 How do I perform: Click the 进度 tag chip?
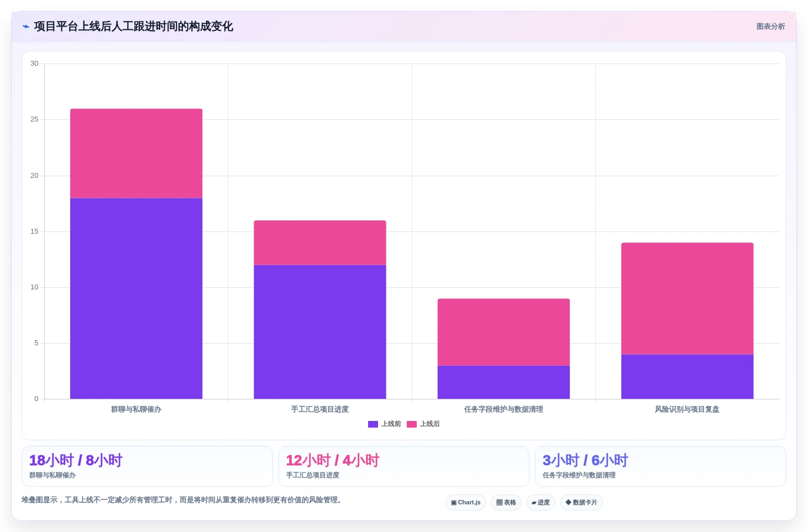pyautogui.click(x=541, y=503)
